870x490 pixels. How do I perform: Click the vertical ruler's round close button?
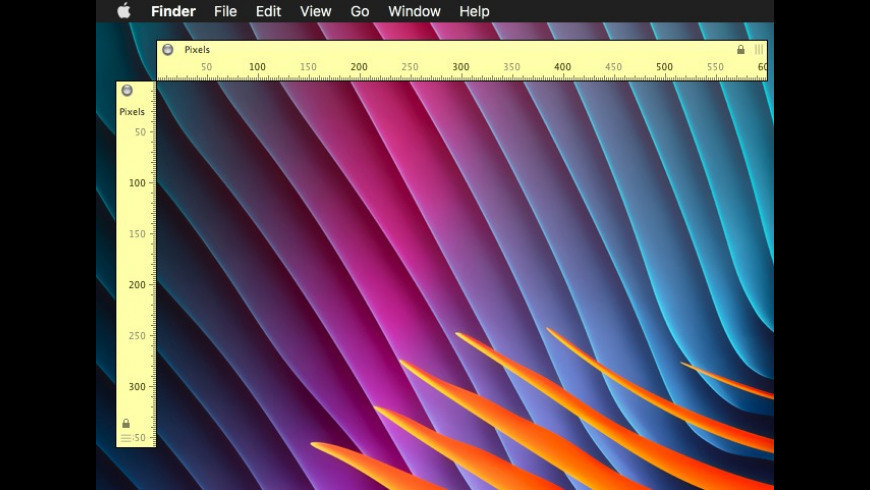coord(127,90)
